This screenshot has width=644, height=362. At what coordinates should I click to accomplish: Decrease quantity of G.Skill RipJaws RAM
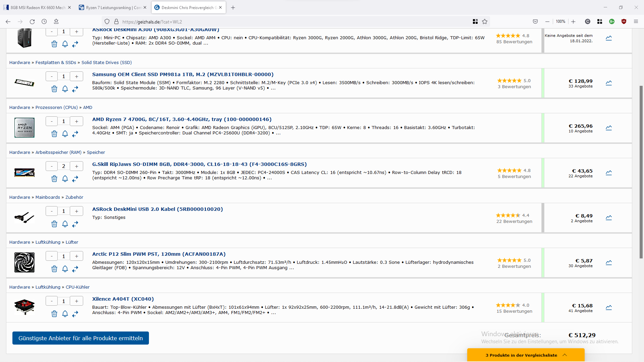tap(52, 166)
